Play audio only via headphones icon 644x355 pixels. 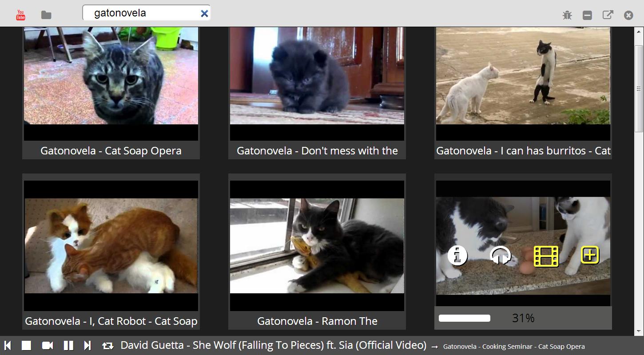(x=501, y=256)
